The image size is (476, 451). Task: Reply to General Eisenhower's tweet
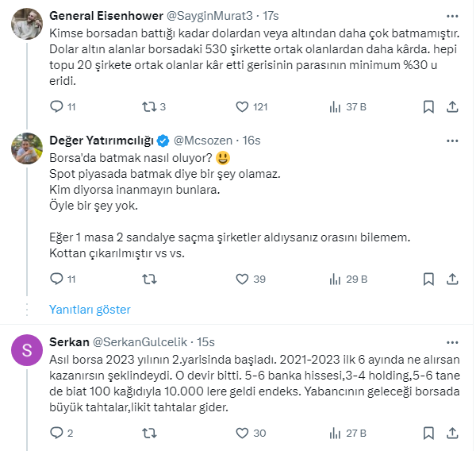click(x=56, y=106)
